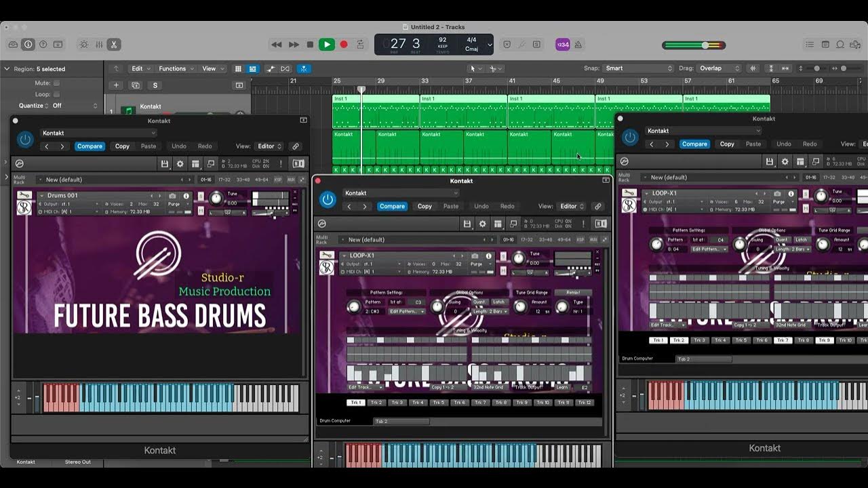Viewport: 868px width, 488px height.
Task: Toggle power in middle Kontakt window
Action: 328,199
